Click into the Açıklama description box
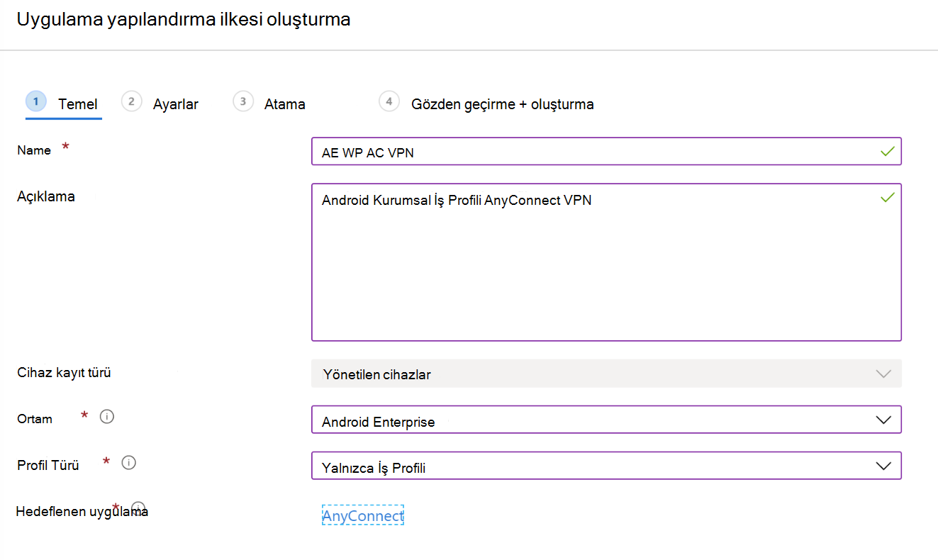Screen dimensions: 938x560 pos(606,262)
